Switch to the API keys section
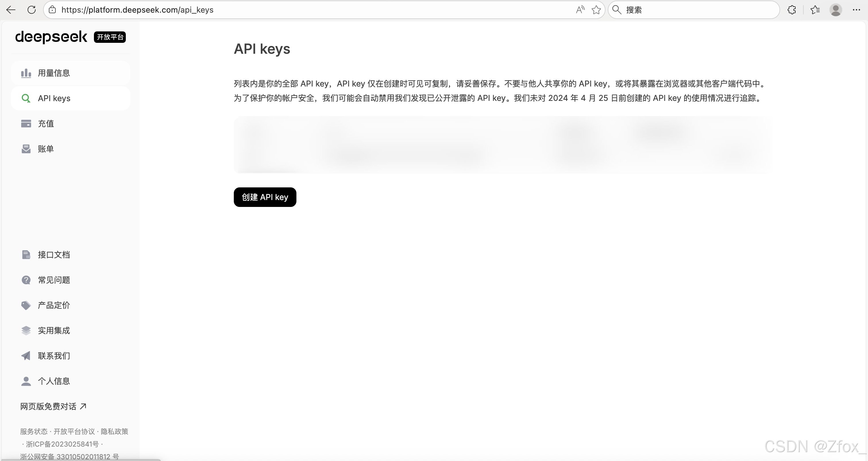The width and height of the screenshot is (868, 461). point(54,98)
